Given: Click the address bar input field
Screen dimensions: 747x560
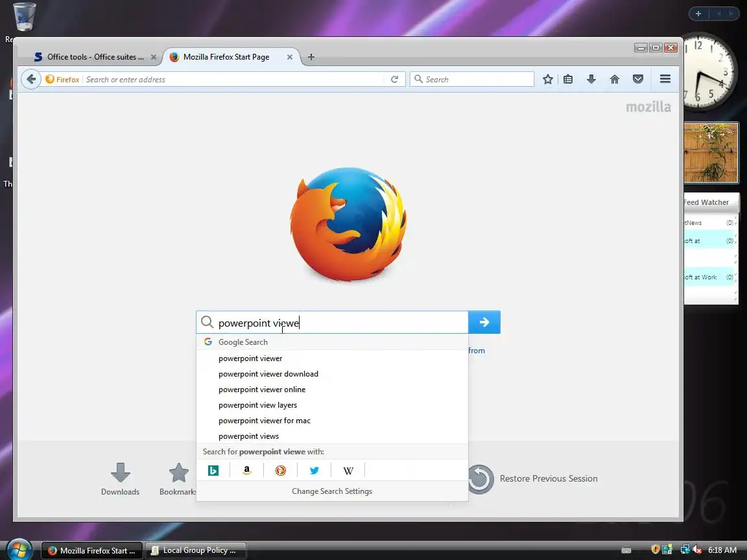Looking at the screenshot, I should point(234,80).
